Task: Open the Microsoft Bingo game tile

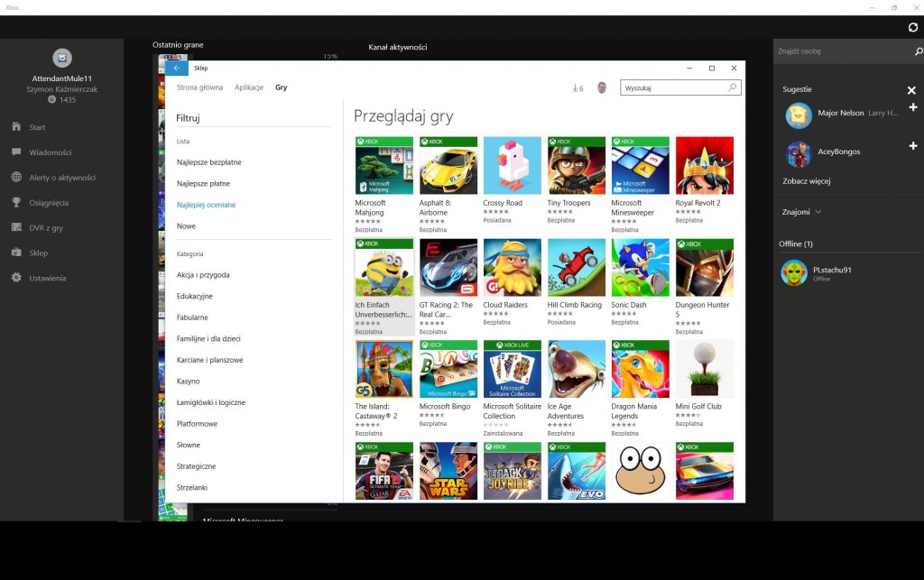Action: tap(448, 369)
